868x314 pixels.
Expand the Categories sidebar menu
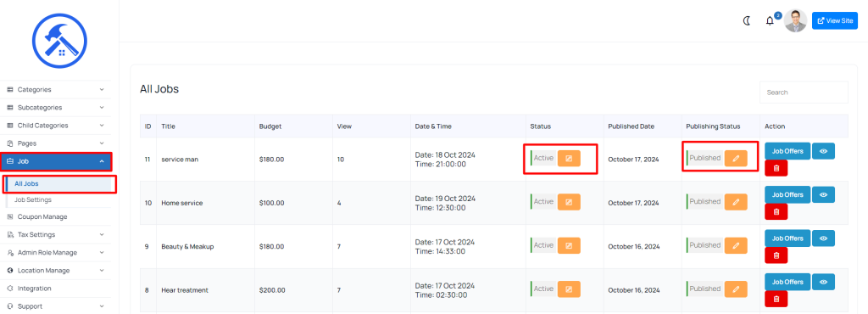[x=55, y=90]
